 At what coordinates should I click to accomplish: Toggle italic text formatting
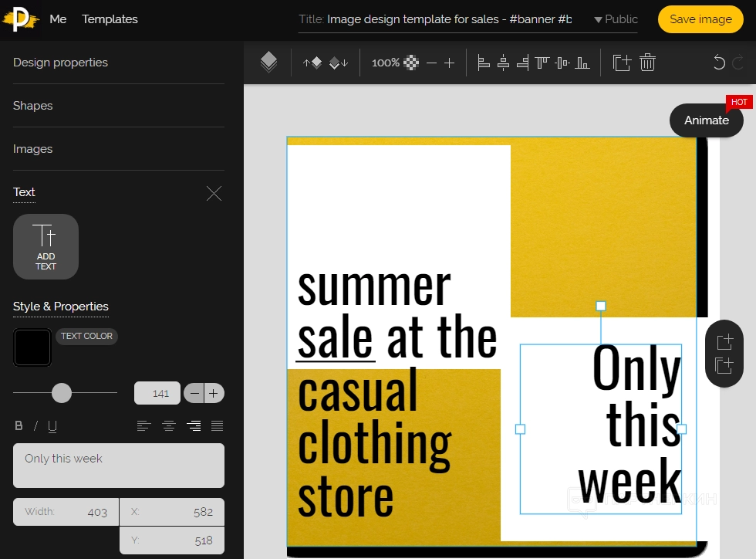[35, 426]
